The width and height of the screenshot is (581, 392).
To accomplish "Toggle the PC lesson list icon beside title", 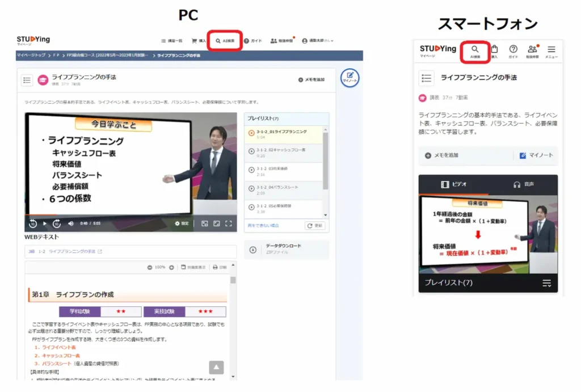I will pos(27,80).
